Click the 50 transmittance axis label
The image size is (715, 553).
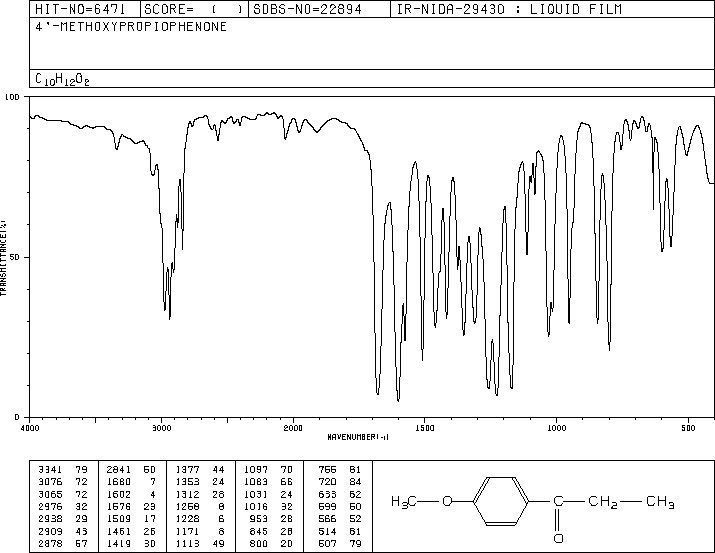click(15, 257)
